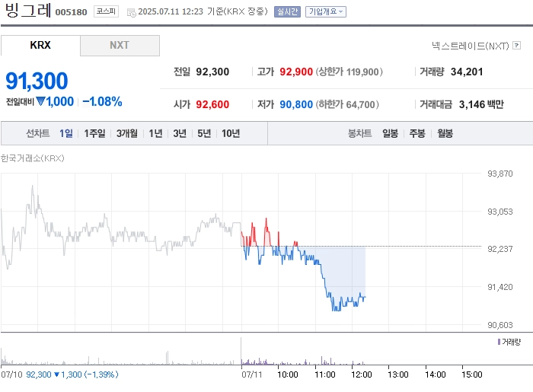
Task: Select the 10년 chart period
Action: 231,133
